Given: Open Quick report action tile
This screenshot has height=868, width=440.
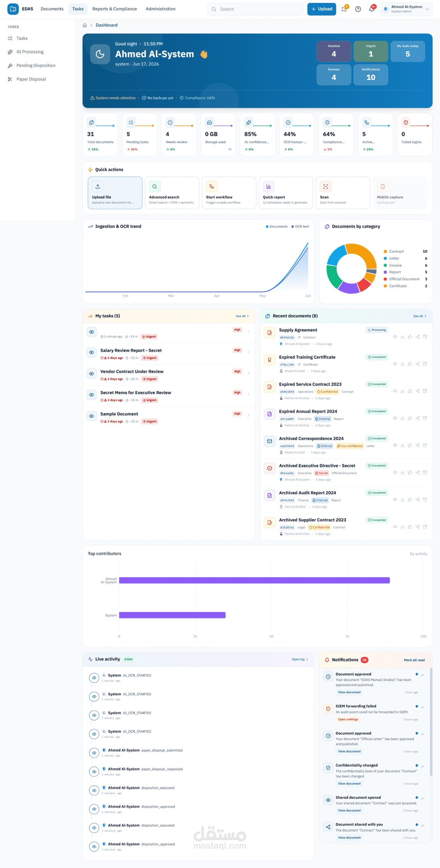Looking at the screenshot, I should (286, 193).
